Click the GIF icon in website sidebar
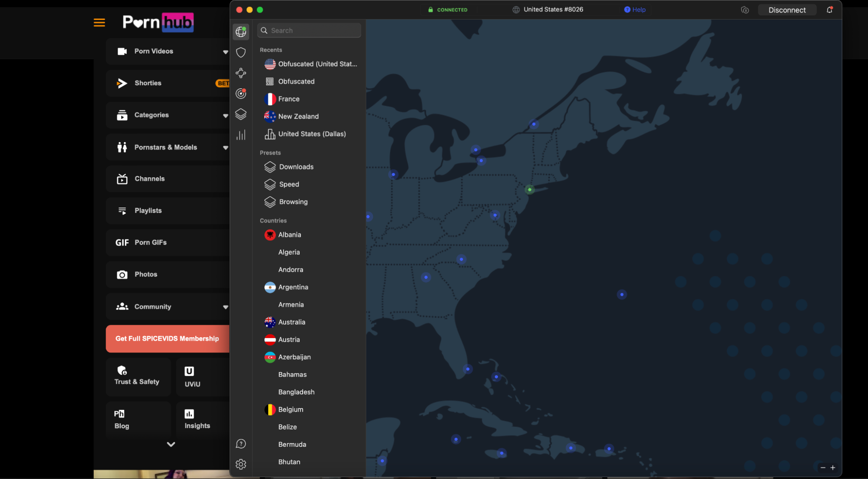868x479 pixels. (122, 243)
